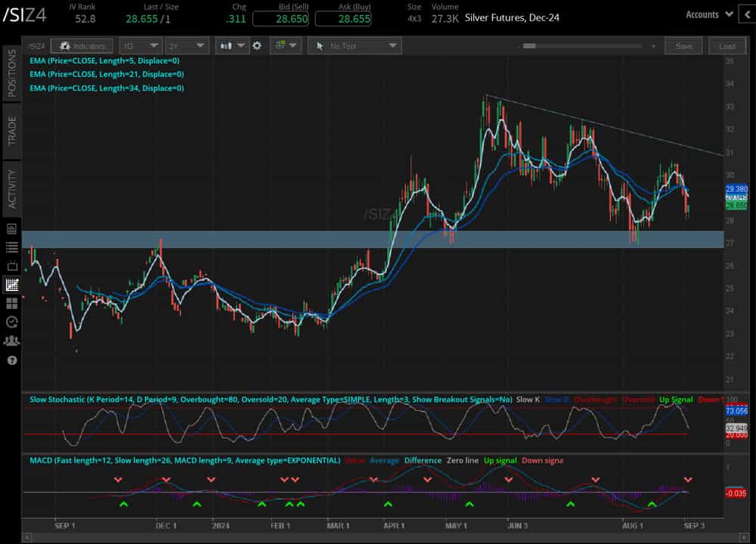Click the watchlist list icon in sidebar

pyautogui.click(x=11, y=247)
